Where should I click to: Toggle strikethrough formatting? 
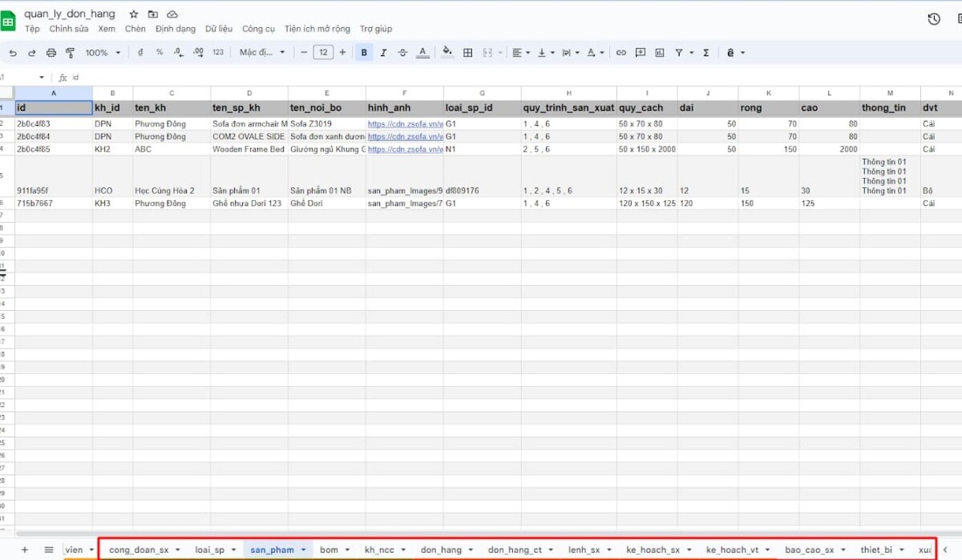point(402,52)
